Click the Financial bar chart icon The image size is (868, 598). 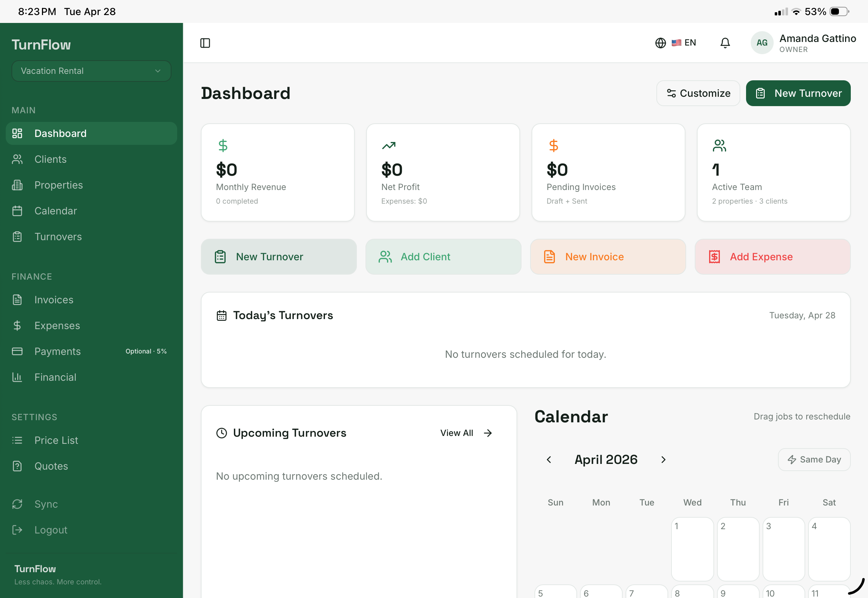click(x=17, y=377)
